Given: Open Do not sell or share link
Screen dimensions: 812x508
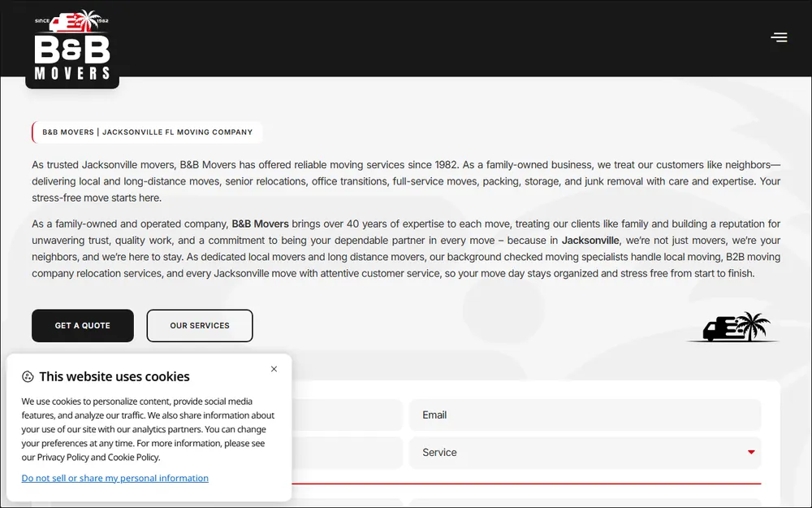Looking at the screenshot, I should (115, 478).
